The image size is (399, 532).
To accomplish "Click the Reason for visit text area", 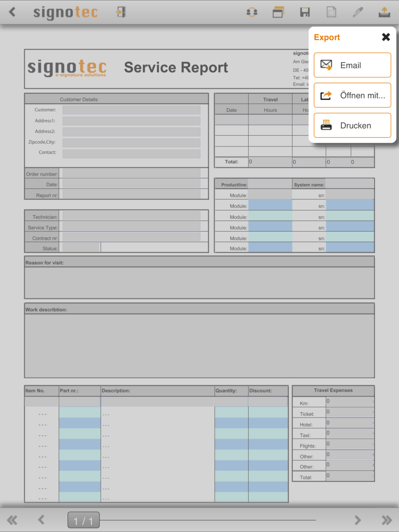I will 199,283.
